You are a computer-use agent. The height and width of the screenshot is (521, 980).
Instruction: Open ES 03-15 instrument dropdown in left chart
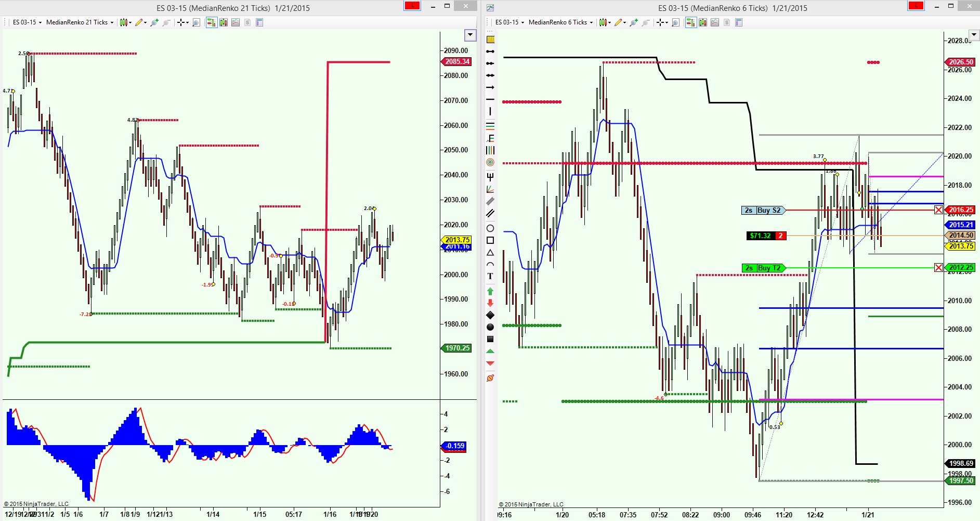(x=27, y=22)
